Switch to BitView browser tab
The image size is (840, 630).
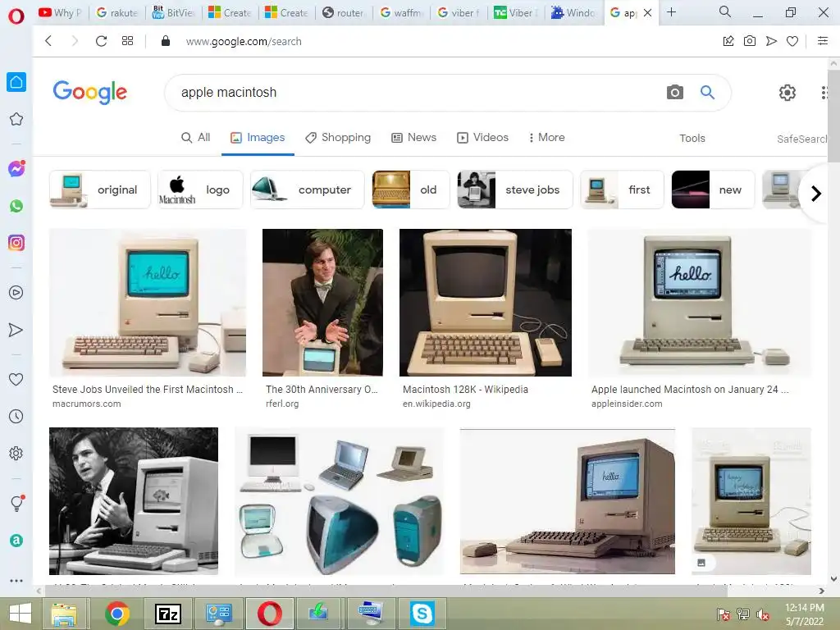click(x=173, y=12)
